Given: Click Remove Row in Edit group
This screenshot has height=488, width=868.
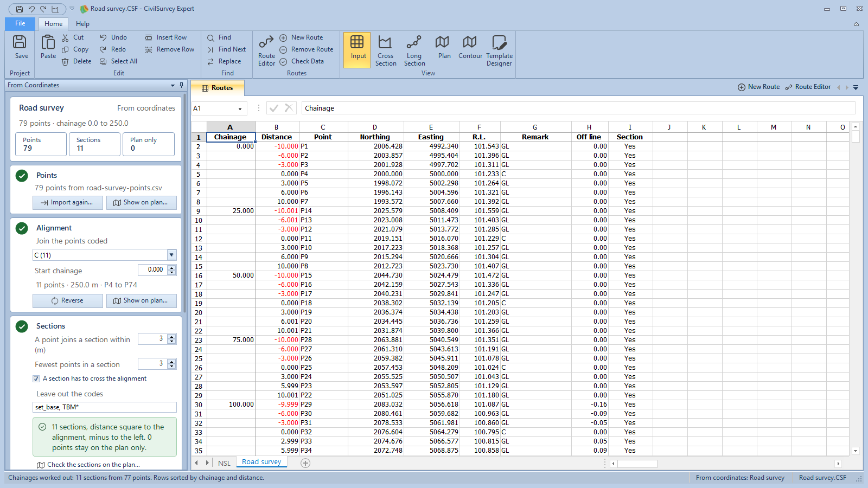Looking at the screenshot, I should [169, 49].
